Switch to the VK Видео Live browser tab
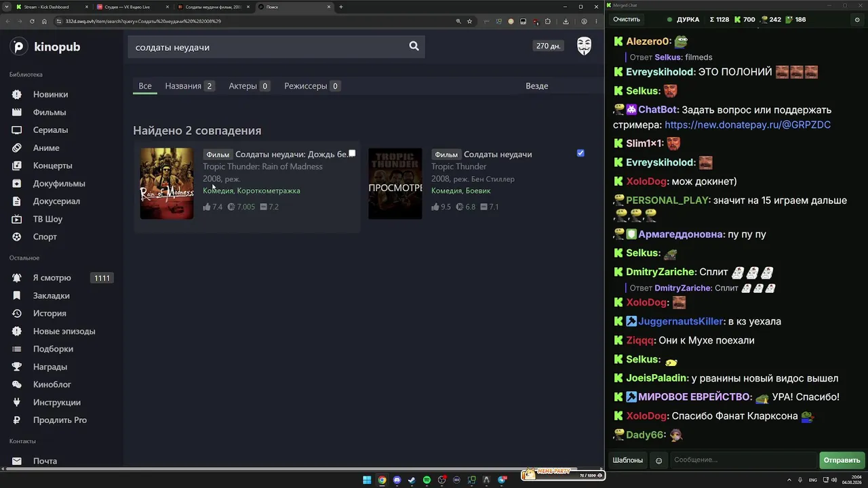The image size is (868, 488). click(x=132, y=7)
